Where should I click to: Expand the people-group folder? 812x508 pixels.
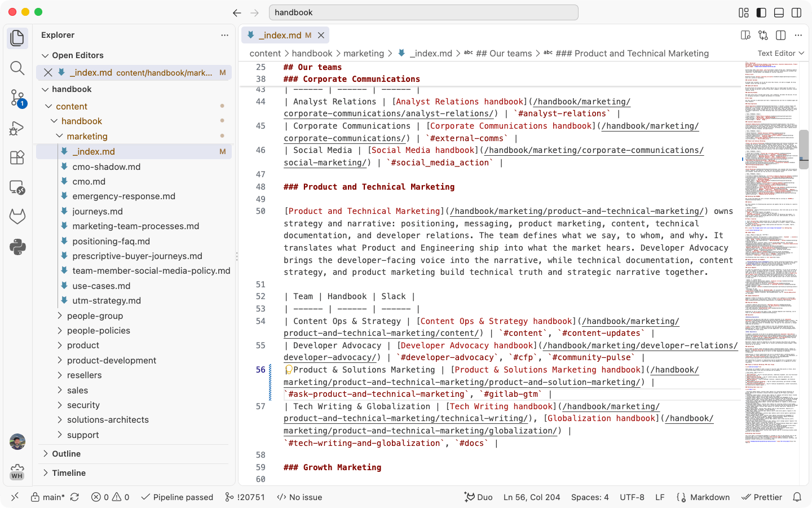[134, 316]
